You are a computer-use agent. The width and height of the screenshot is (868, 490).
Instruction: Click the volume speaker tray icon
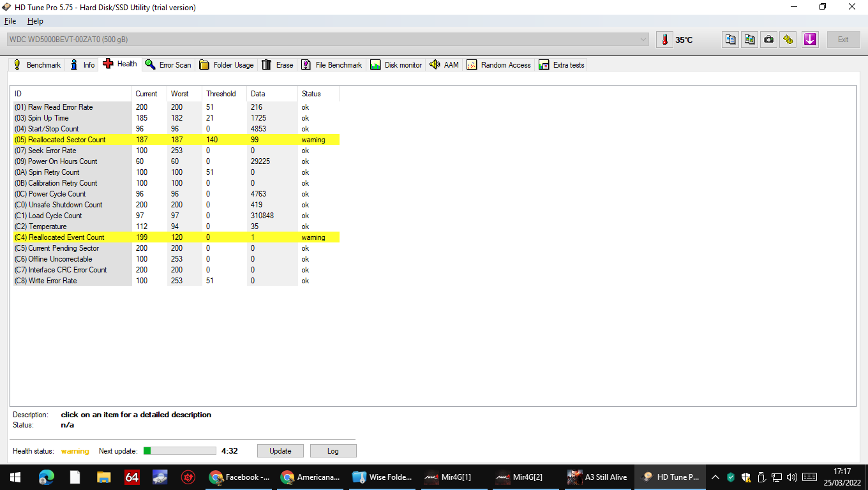[x=792, y=477]
